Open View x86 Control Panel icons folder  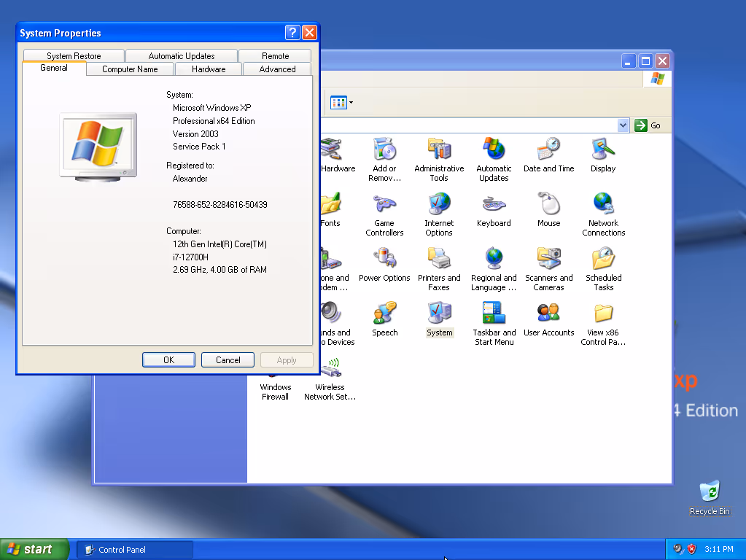tap(603, 324)
